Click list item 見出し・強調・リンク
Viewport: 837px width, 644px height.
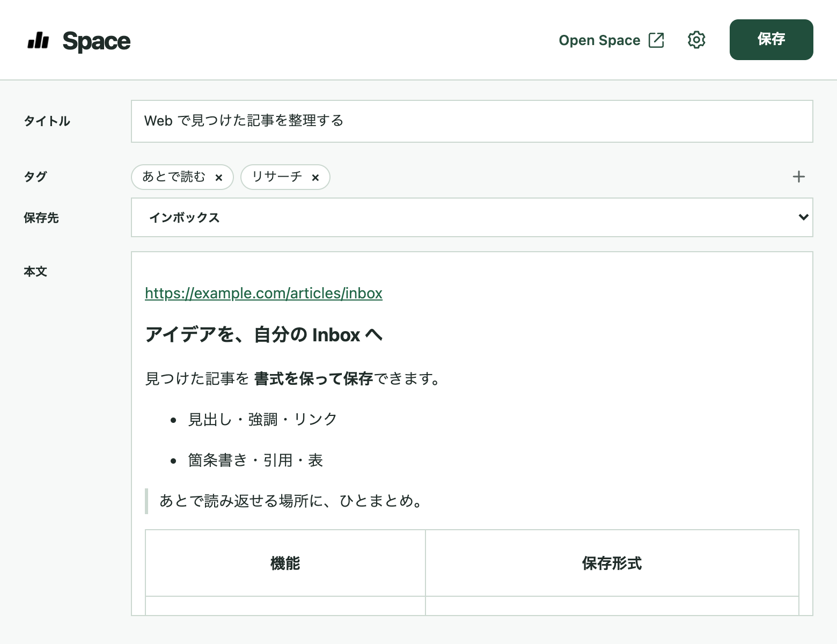click(x=262, y=419)
